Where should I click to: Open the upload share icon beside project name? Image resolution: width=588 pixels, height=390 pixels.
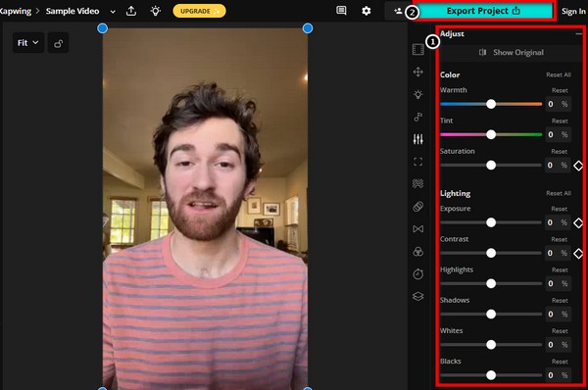coord(131,11)
